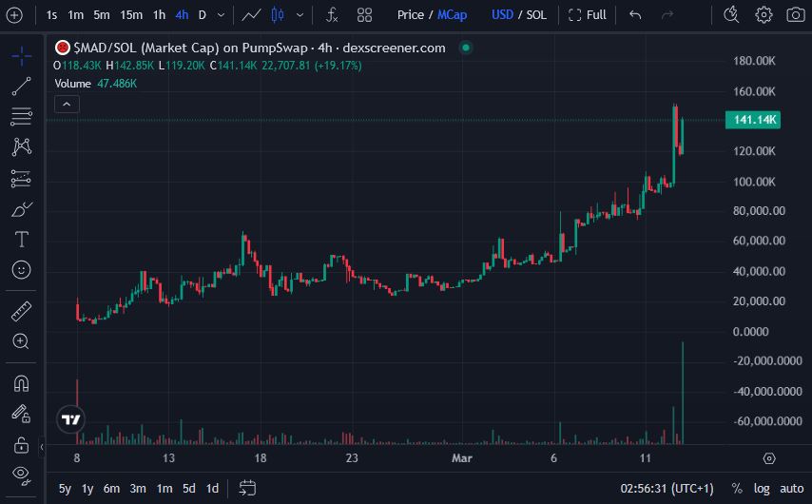Image resolution: width=812 pixels, height=504 pixels.
Task: Toggle auto scale
Action: coord(792,489)
